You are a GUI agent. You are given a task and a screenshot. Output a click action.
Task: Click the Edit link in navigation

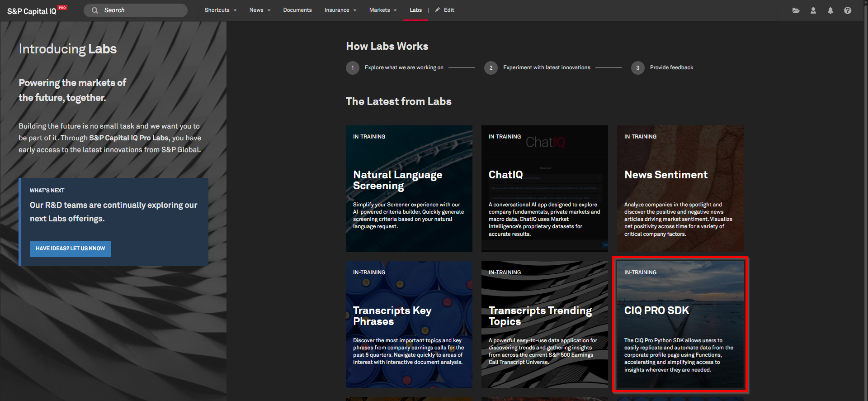pos(449,10)
